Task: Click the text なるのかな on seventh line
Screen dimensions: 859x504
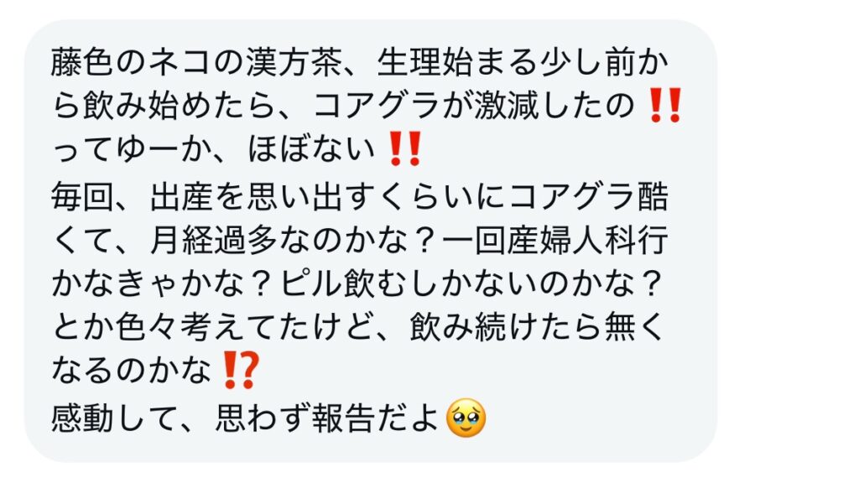Action: point(132,371)
